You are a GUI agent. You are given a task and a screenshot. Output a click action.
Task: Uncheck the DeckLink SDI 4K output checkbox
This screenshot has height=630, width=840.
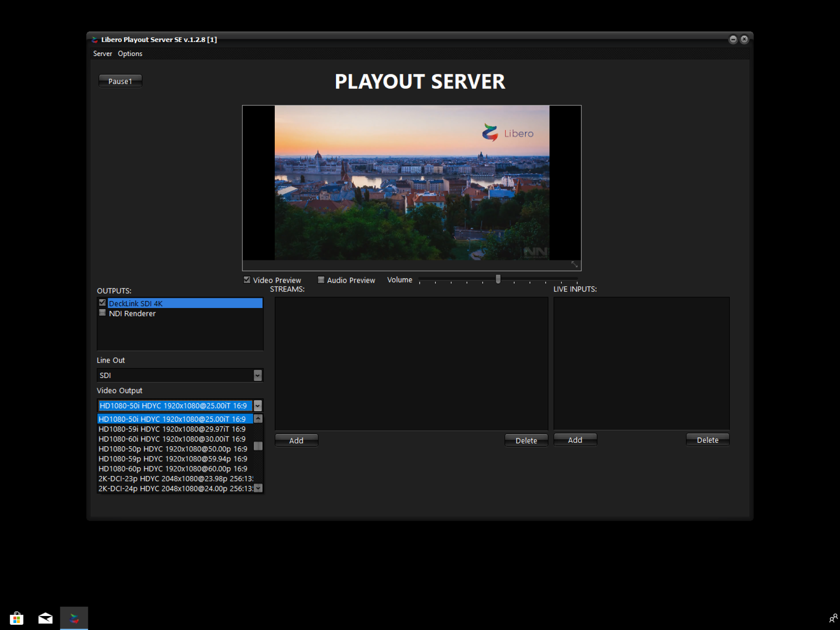(x=102, y=302)
